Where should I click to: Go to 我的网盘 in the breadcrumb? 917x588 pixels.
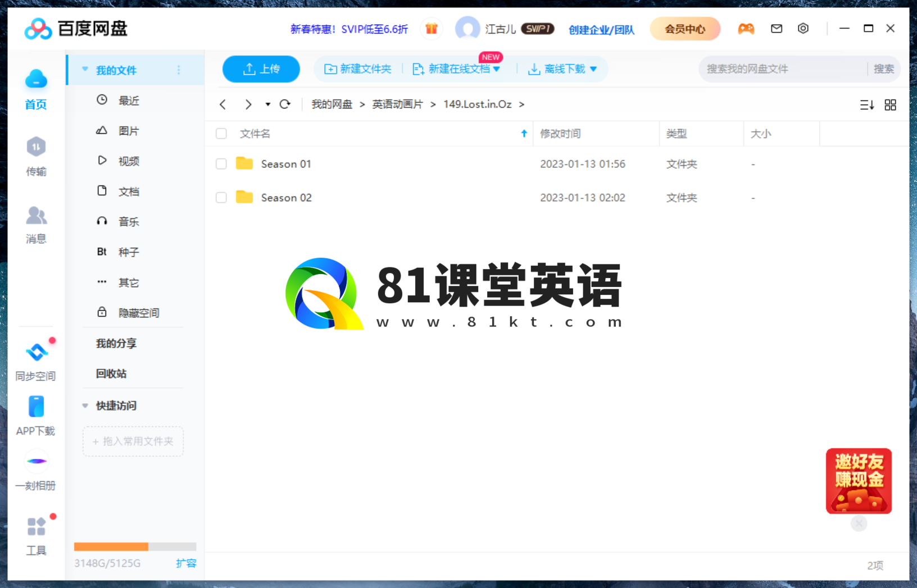coord(332,104)
